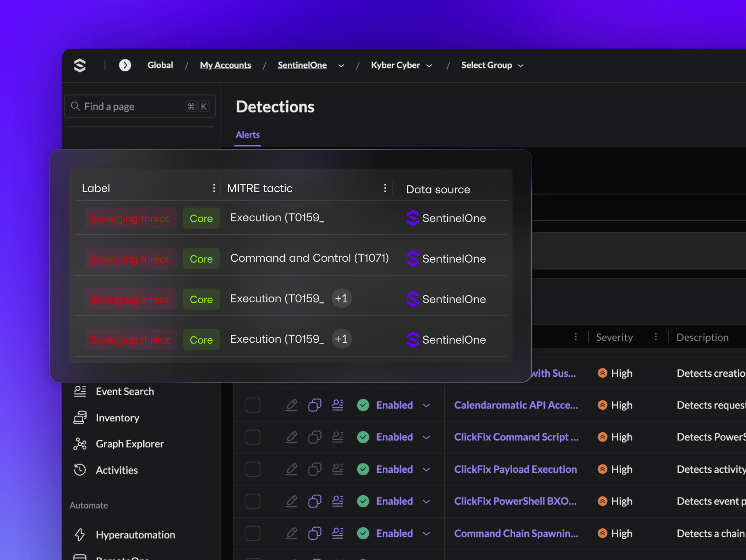Follow the My Accounts breadcrumb link
The image size is (746, 560).
(225, 65)
